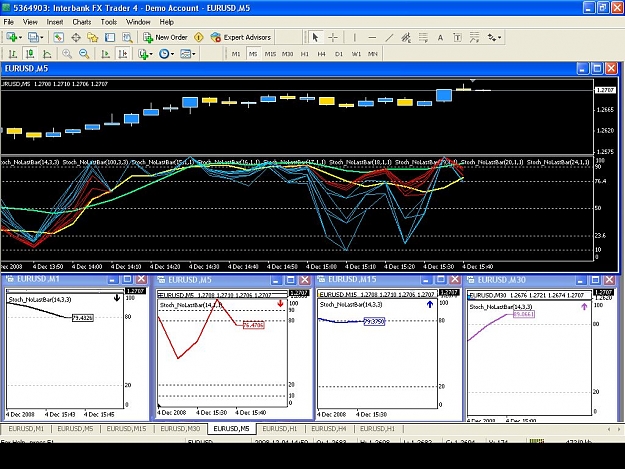Open the Help menu
This screenshot has width=625, height=469.
click(x=167, y=22)
